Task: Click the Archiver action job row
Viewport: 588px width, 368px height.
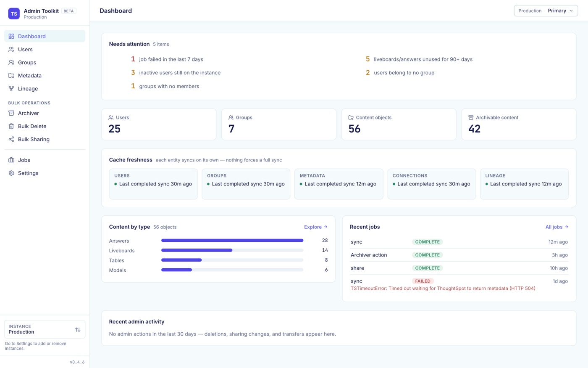Action: coord(459,255)
